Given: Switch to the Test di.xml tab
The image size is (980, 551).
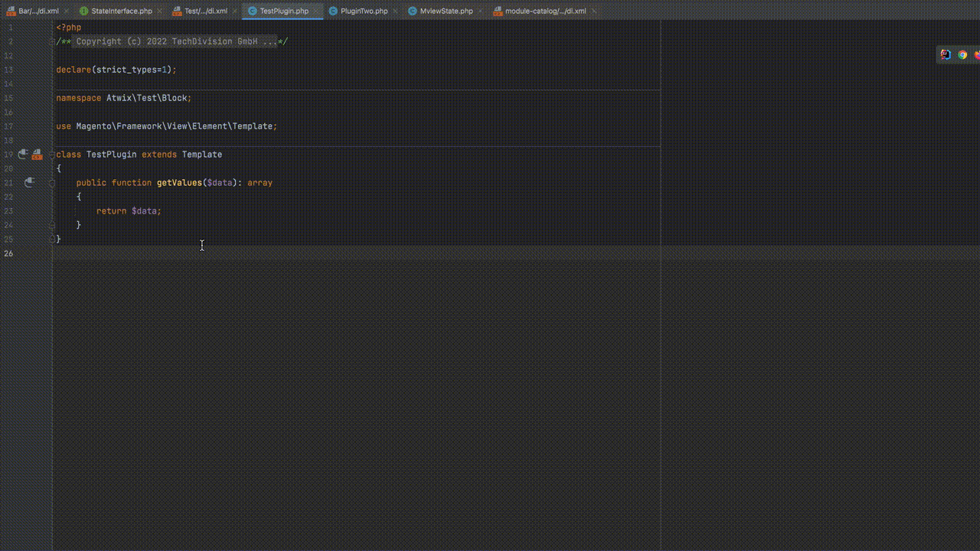Looking at the screenshot, I should pyautogui.click(x=205, y=11).
